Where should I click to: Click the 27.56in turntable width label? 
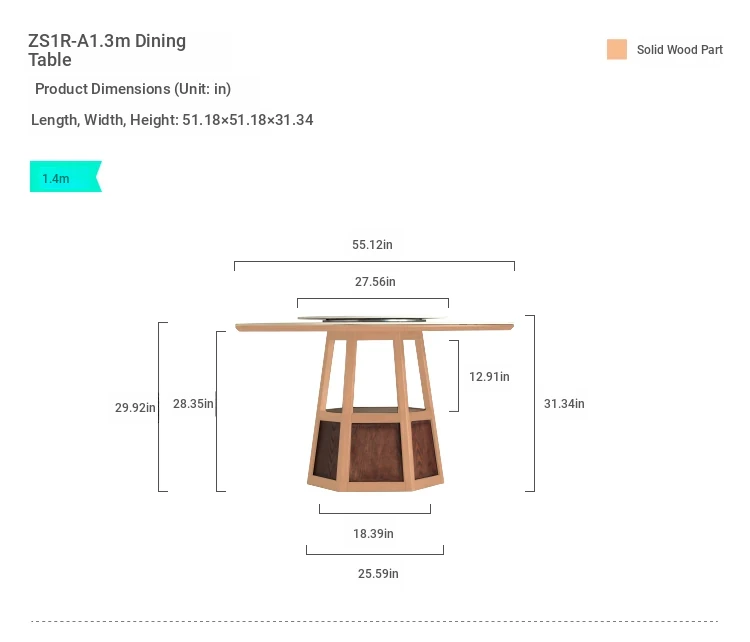tap(375, 281)
